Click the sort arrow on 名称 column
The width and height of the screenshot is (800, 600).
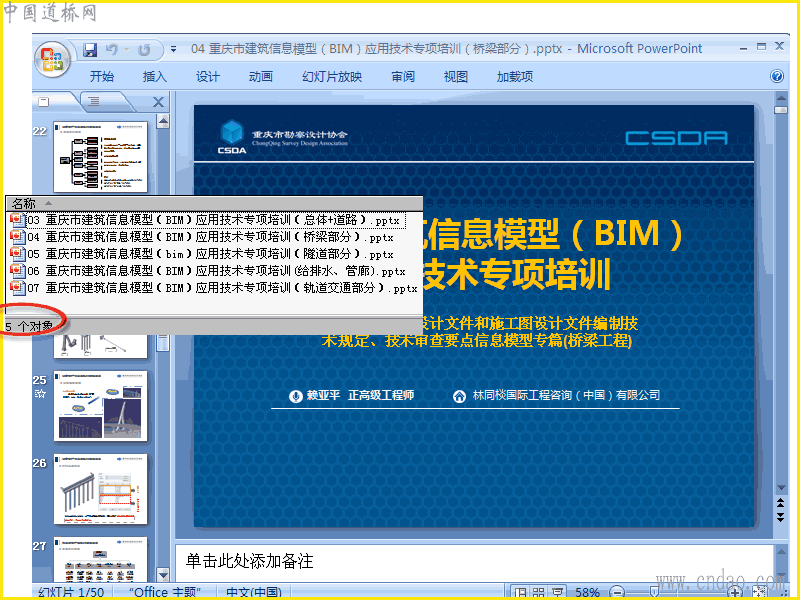(x=48, y=203)
